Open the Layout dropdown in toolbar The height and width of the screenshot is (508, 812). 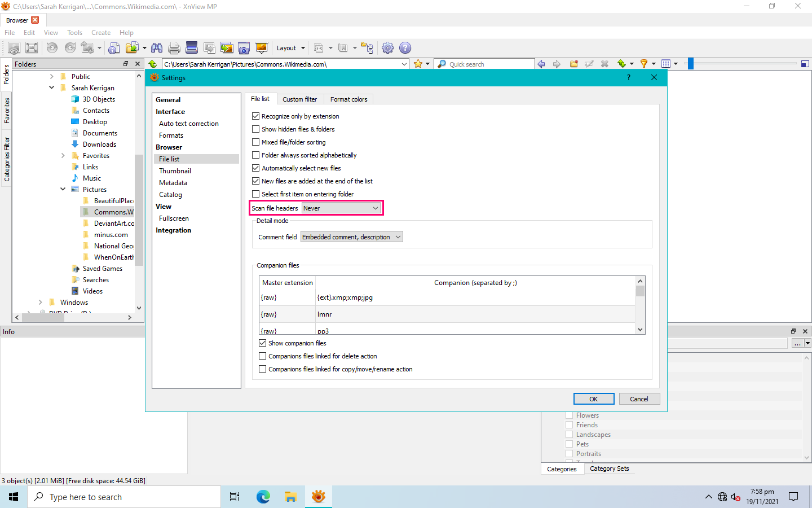[290, 48]
